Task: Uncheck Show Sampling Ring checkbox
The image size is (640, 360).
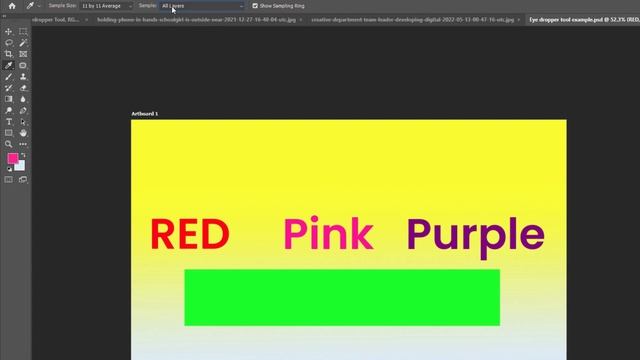Action: 255,6
